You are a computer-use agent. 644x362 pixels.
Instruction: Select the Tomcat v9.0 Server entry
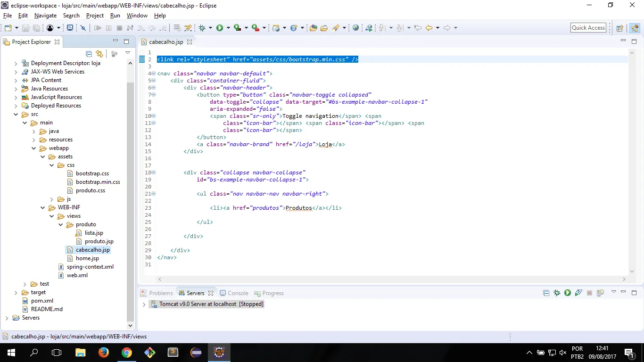[211, 304]
